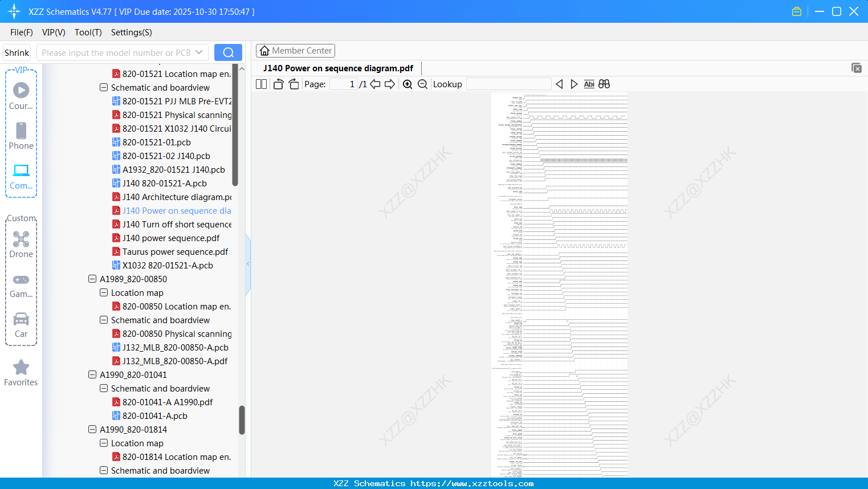Click the tree panel vertical scrollbar
Screen dimensions: 868x489
pos(242,420)
